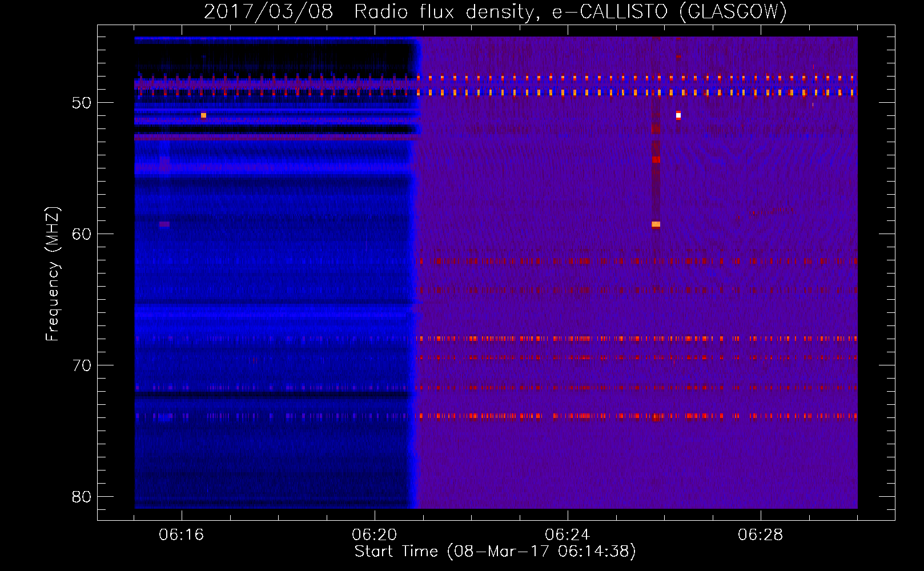Click the 70 MHz frequency tick label
This screenshot has height=571, width=924.
point(82,365)
